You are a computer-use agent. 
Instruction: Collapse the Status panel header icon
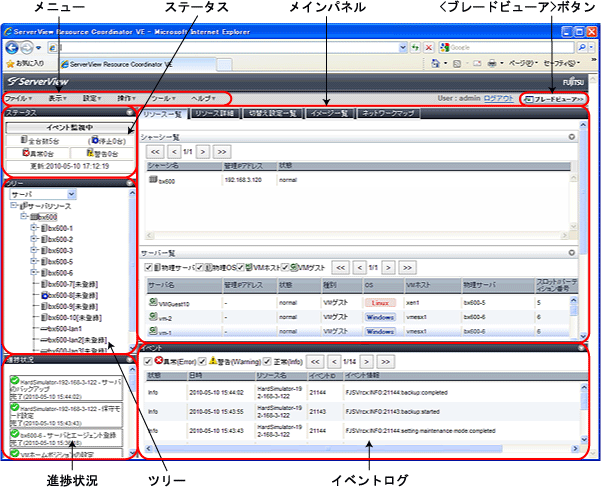[x=130, y=112]
